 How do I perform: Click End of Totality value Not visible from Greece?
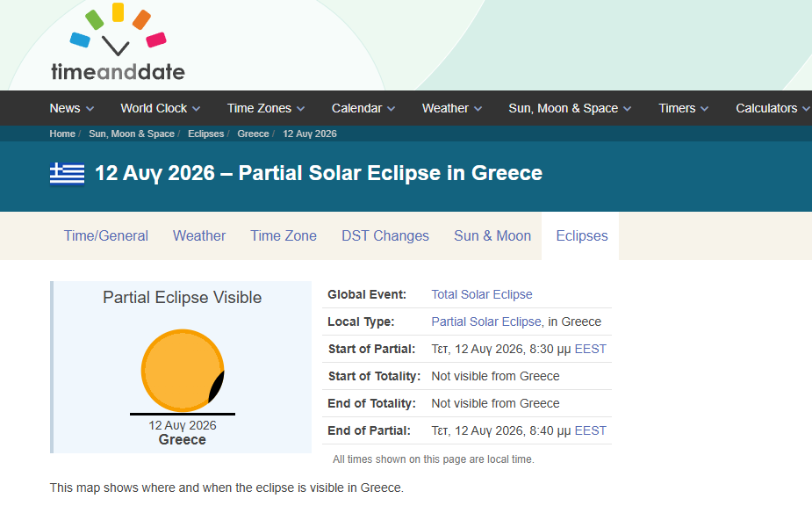(496, 403)
